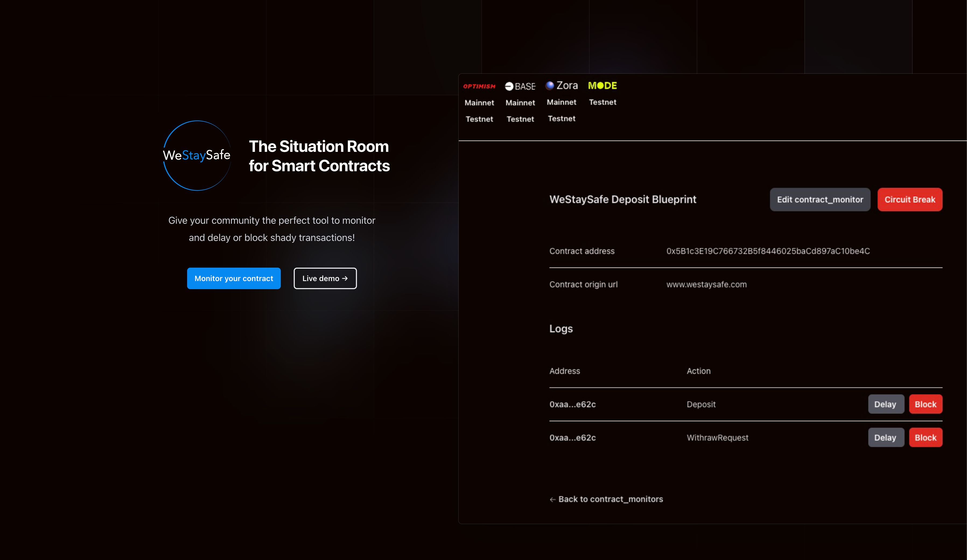Click WeStaySafe Deposit Blueprint title
This screenshot has height=560, width=967.
[622, 199]
